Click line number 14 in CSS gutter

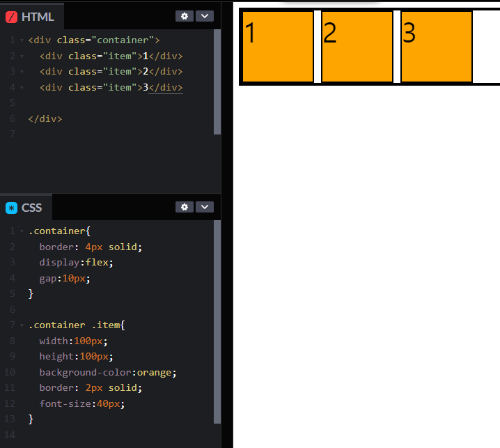(10, 435)
